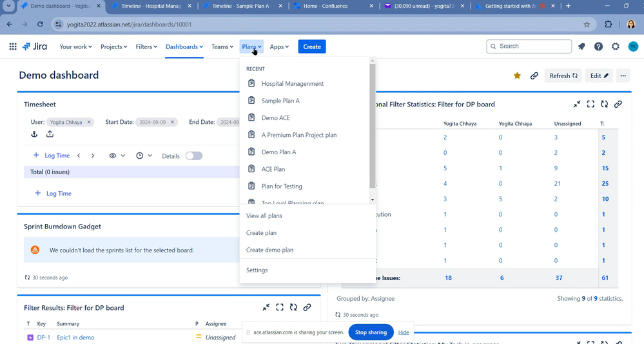The image size is (644, 344).
Task: Open the Jira app switcher grid icon
Action: [13, 46]
